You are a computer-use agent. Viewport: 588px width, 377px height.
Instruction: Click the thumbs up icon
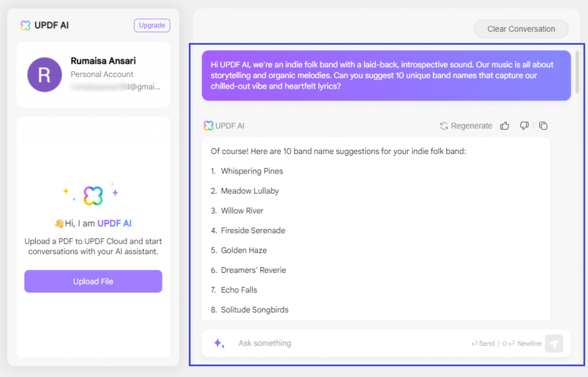click(x=505, y=126)
